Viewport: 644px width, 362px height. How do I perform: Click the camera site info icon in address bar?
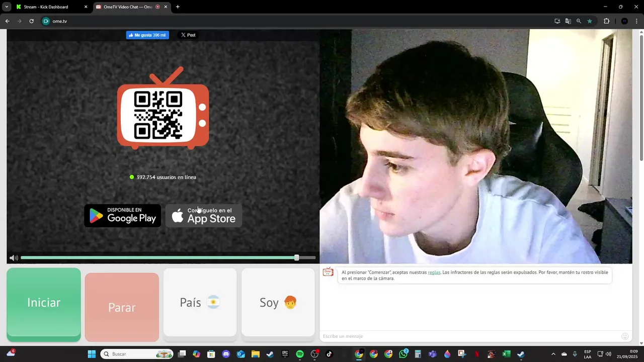[46, 21]
